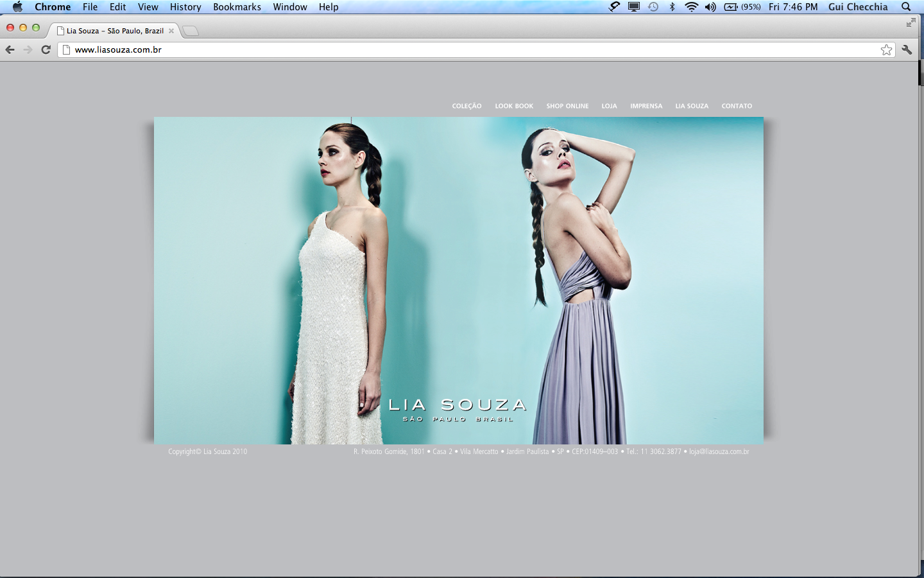
Task: Click the browser forward arrow
Action: coord(28,49)
